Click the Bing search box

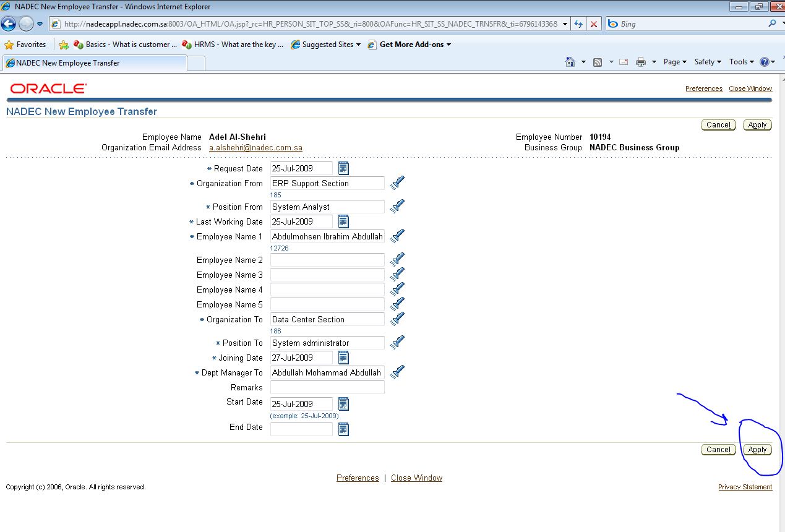coord(685,24)
